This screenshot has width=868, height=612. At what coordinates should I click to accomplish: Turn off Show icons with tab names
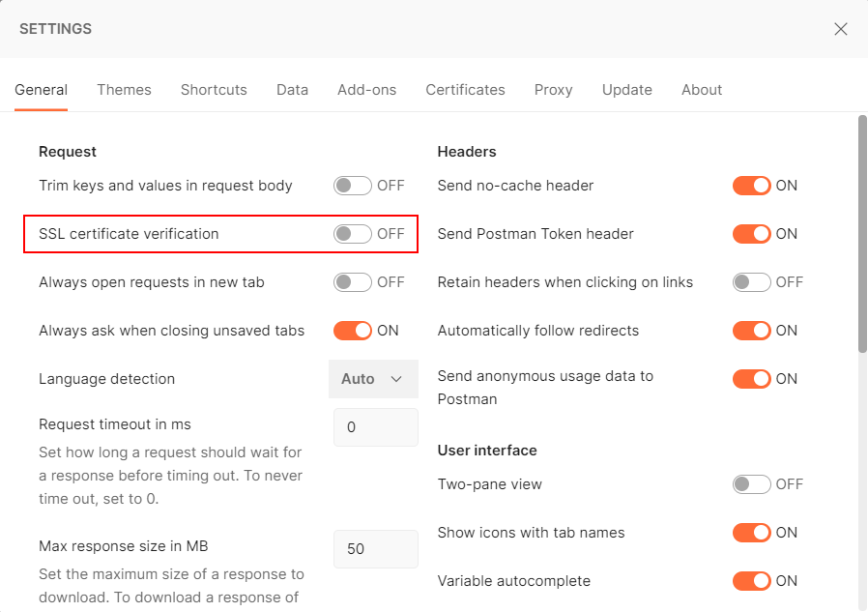point(751,533)
